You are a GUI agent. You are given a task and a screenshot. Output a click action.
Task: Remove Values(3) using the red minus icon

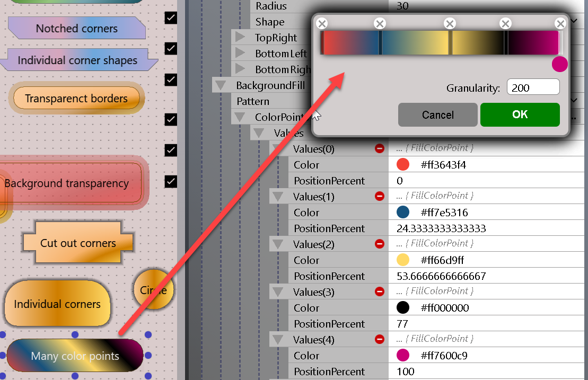[x=380, y=292]
